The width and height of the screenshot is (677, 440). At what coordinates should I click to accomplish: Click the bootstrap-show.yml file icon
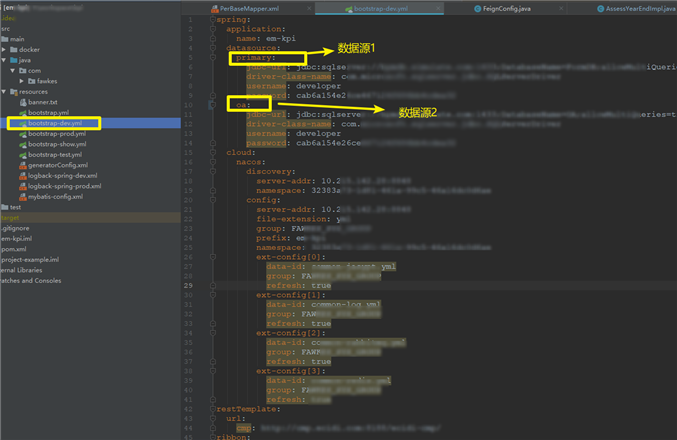point(23,144)
